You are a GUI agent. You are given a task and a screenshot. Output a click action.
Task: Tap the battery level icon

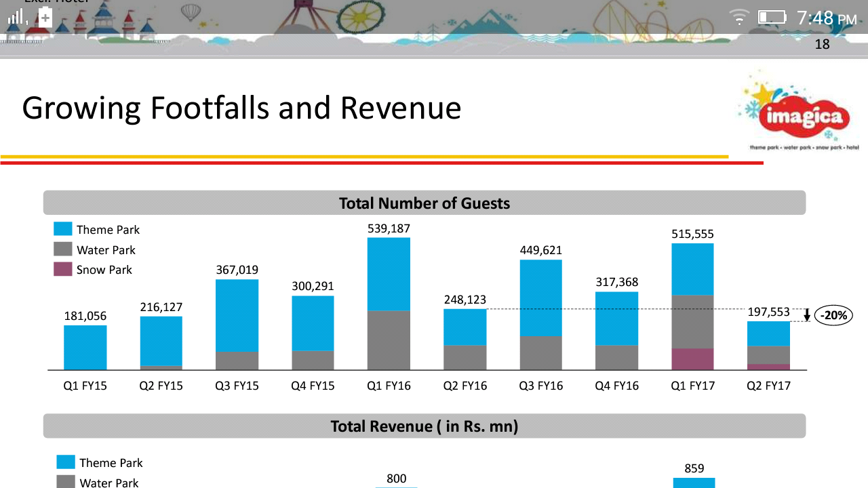pyautogui.click(x=772, y=17)
